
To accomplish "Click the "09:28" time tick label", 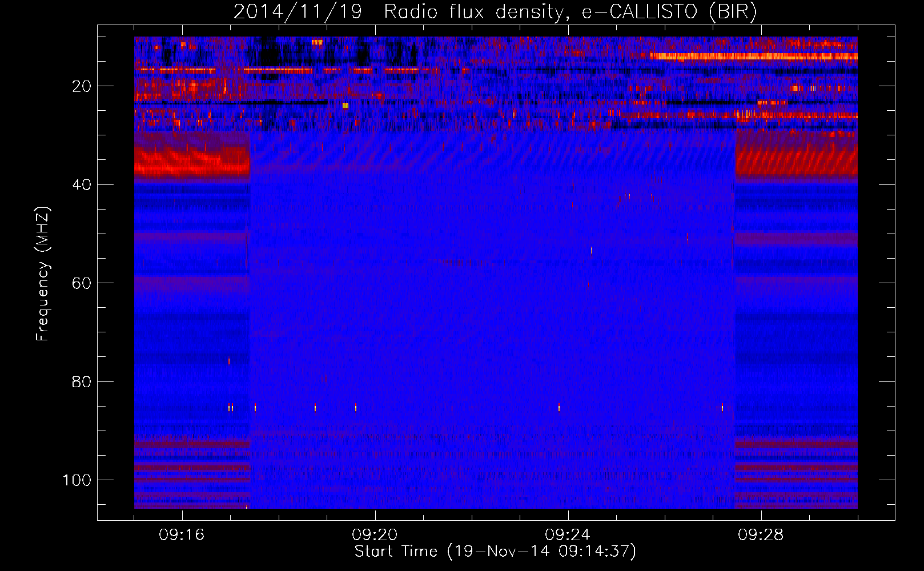I will 761,535.
